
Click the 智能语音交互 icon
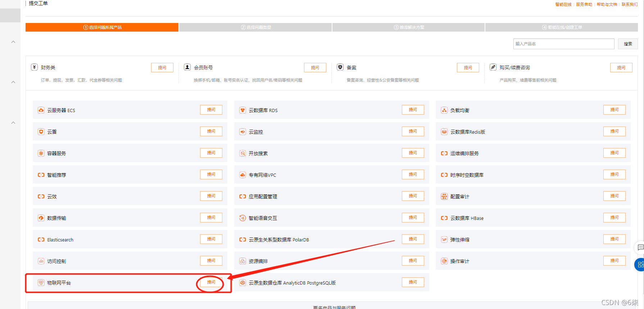242,218
